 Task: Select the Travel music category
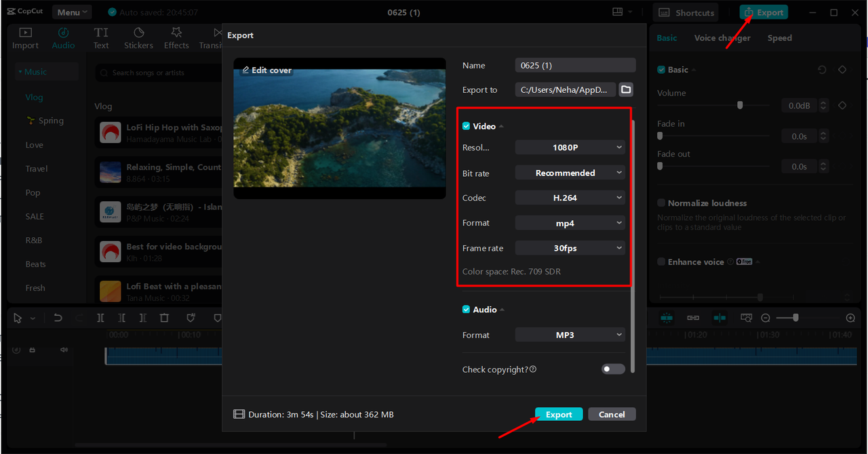(x=37, y=169)
